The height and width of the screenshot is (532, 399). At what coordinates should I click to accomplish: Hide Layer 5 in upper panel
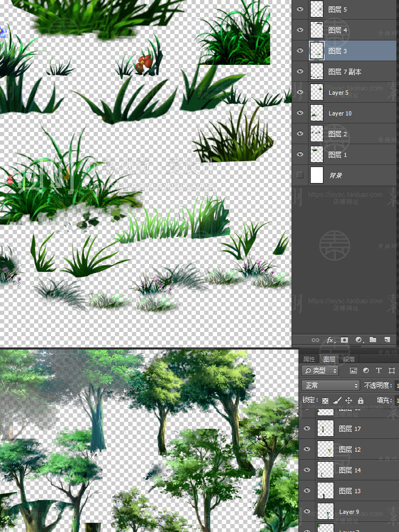click(x=300, y=92)
